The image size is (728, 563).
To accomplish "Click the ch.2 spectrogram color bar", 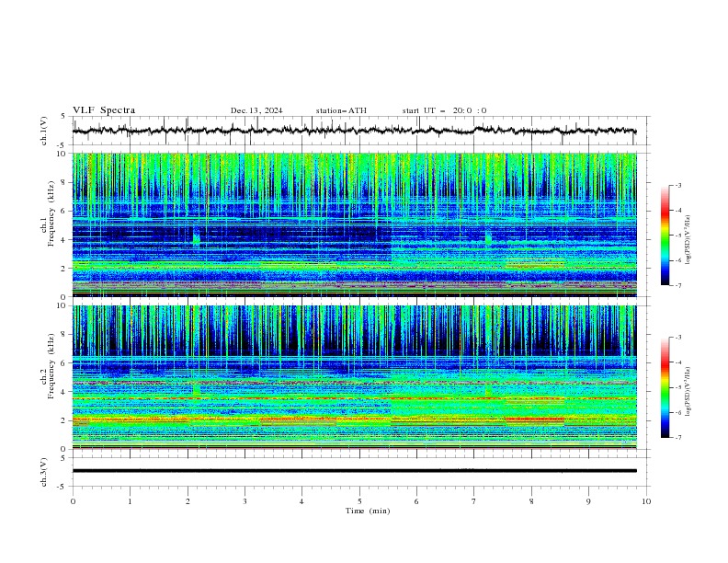I will point(665,387).
